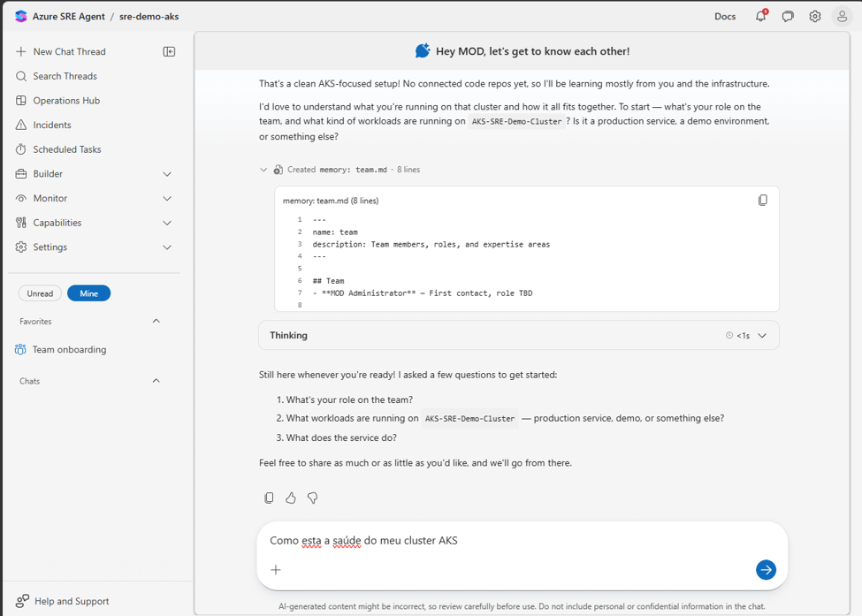This screenshot has height=616, width=862.
Task: Open the Team onboarding chat
Action: click(x=69, y=349)
